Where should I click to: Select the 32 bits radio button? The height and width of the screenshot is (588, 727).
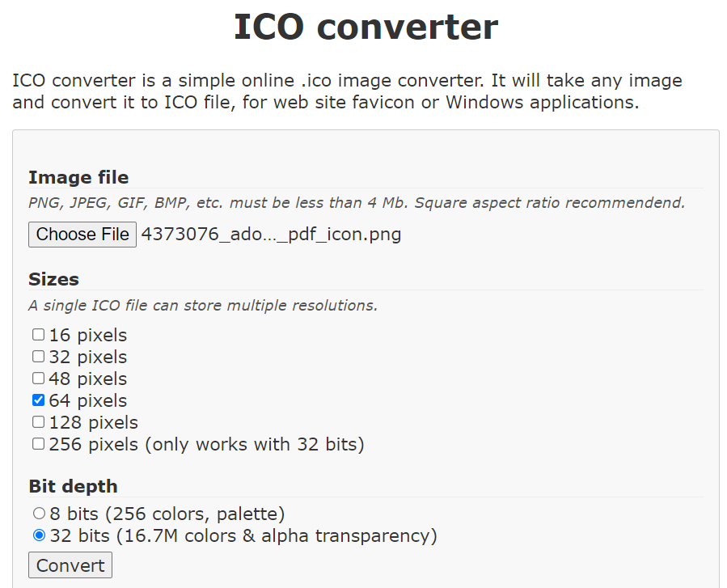click(39, 535)
